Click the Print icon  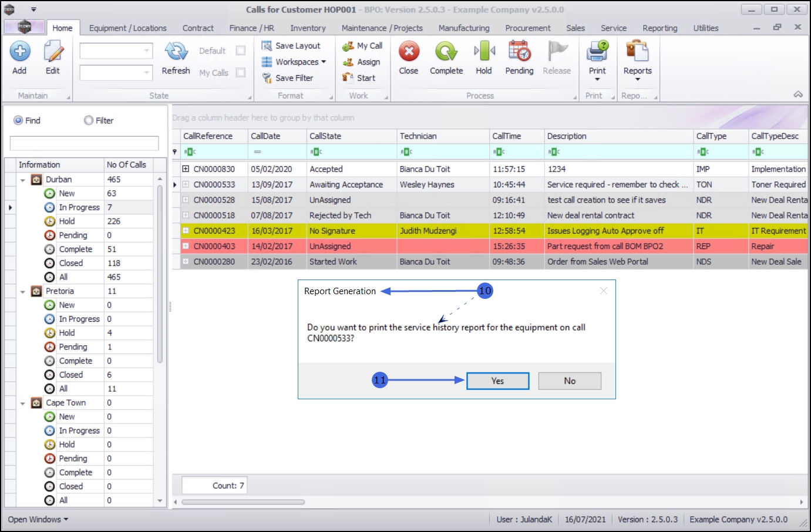[x=597, y=52]
